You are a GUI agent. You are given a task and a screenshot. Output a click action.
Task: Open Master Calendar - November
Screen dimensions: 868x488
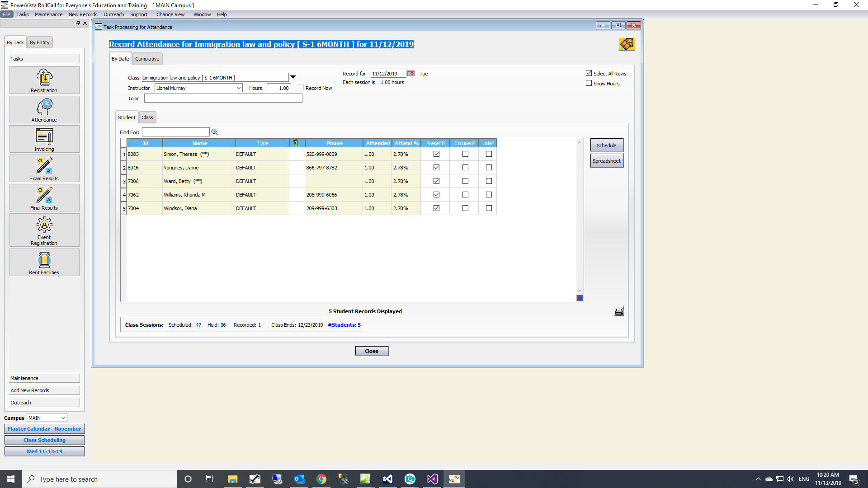pos(44,429)
